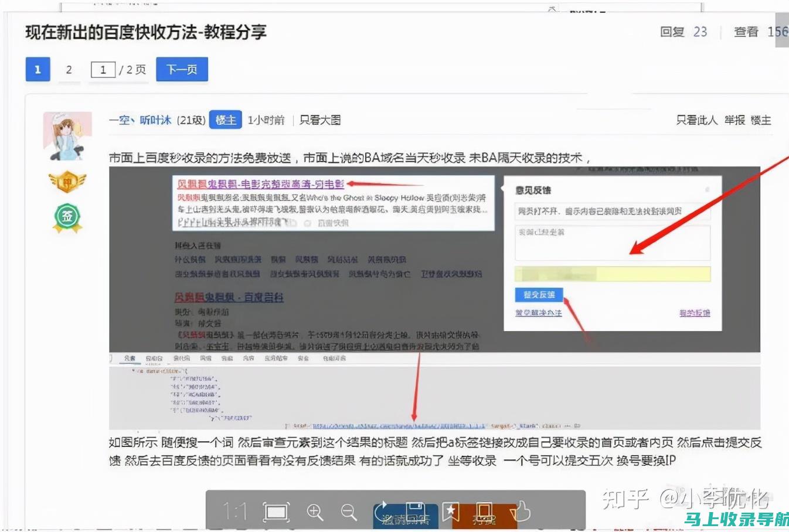Click the 楼主 link beside 举报
Image resolution: width=789 pixels, height=532 pixels.
click(x=761, y=120)
